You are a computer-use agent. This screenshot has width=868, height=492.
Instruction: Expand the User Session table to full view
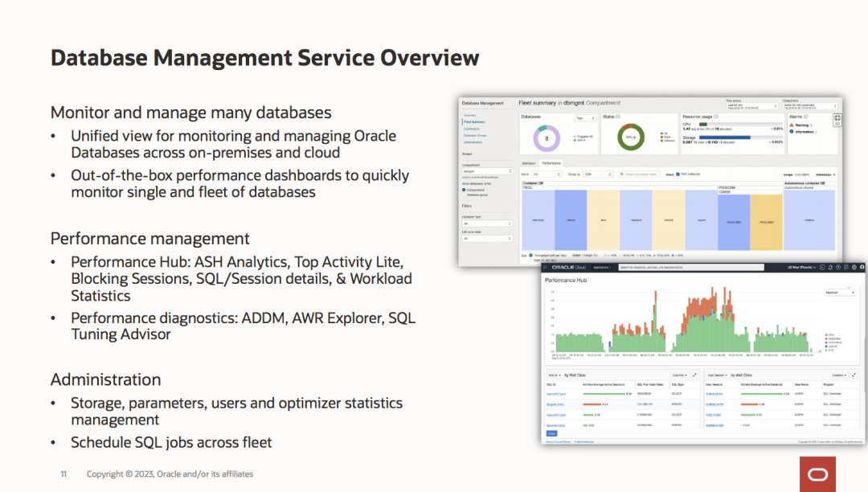point(854,375)
